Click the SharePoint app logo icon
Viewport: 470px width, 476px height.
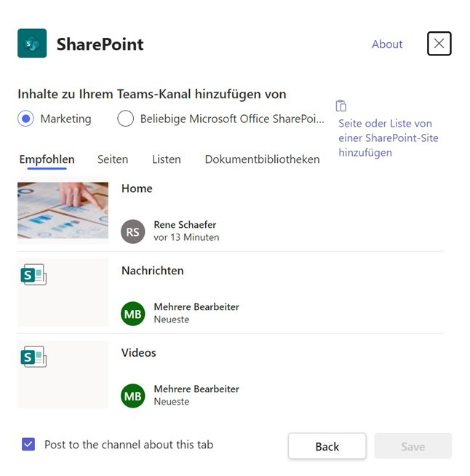32,44
